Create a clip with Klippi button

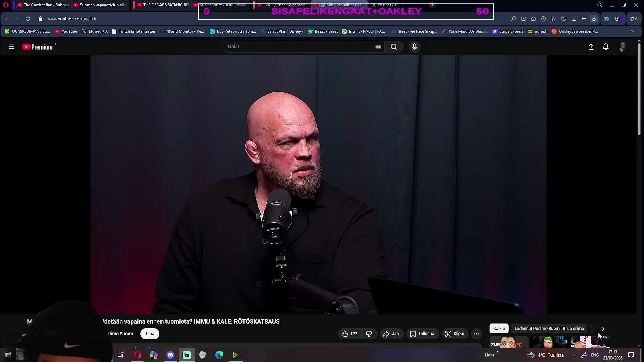click(455, 334)
